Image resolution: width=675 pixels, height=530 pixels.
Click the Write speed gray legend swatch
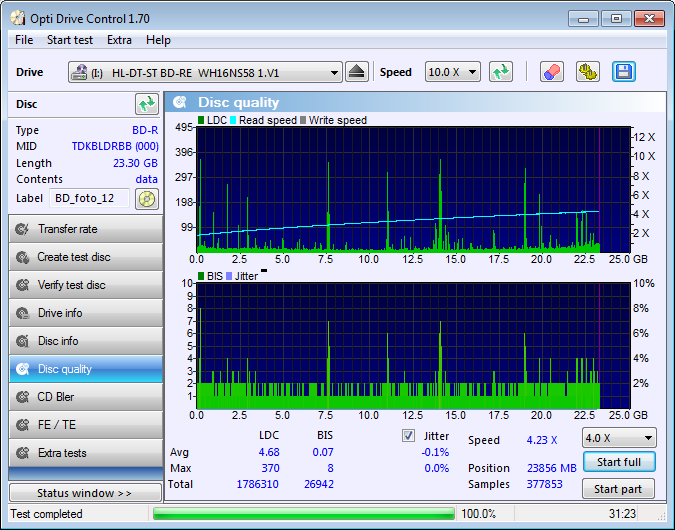[303, 120]
